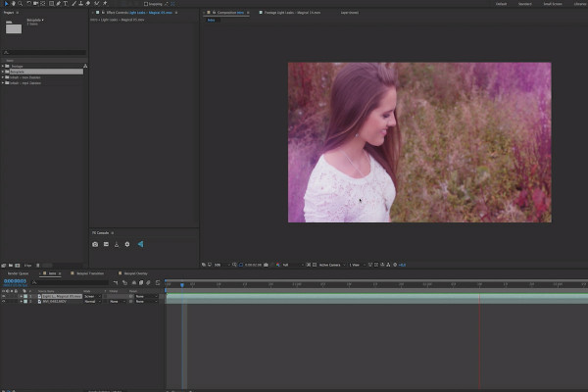Open Screen blending mode dropdown
588x392 pixels.
pos(92,296)
